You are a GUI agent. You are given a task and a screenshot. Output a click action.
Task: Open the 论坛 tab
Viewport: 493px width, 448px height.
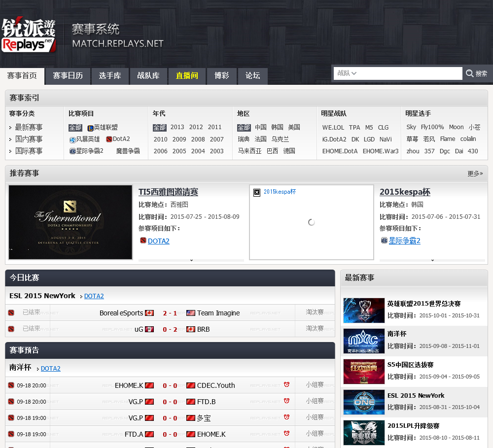click(x=253, y=76)
